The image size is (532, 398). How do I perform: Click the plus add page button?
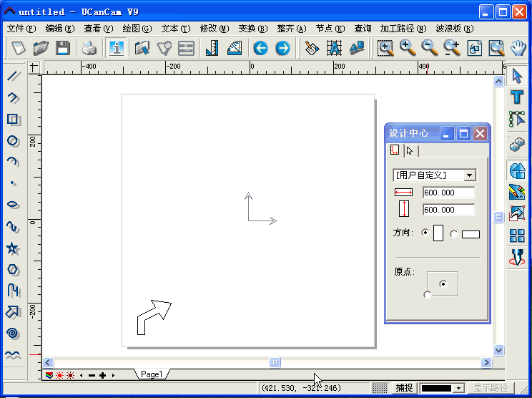coord(102,375)
